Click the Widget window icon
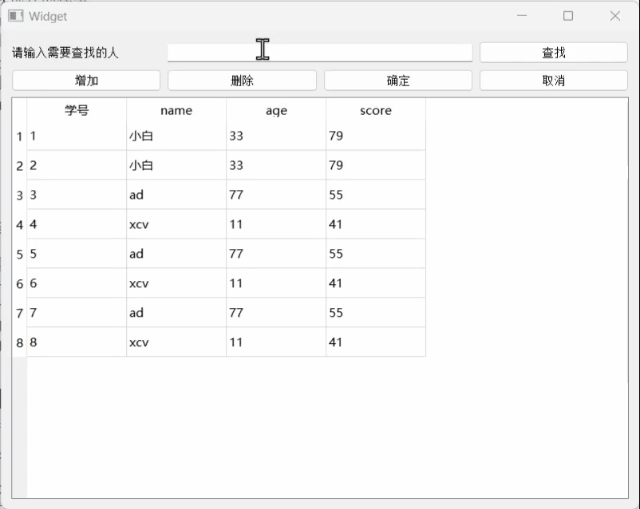The image size is (640, 509). coord(16,16)
